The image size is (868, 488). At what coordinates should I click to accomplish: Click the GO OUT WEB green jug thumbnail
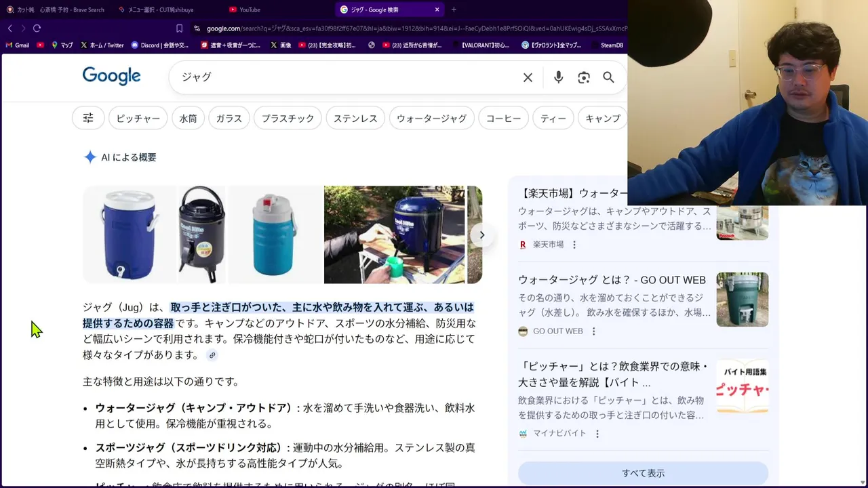(x=743, y=300)
